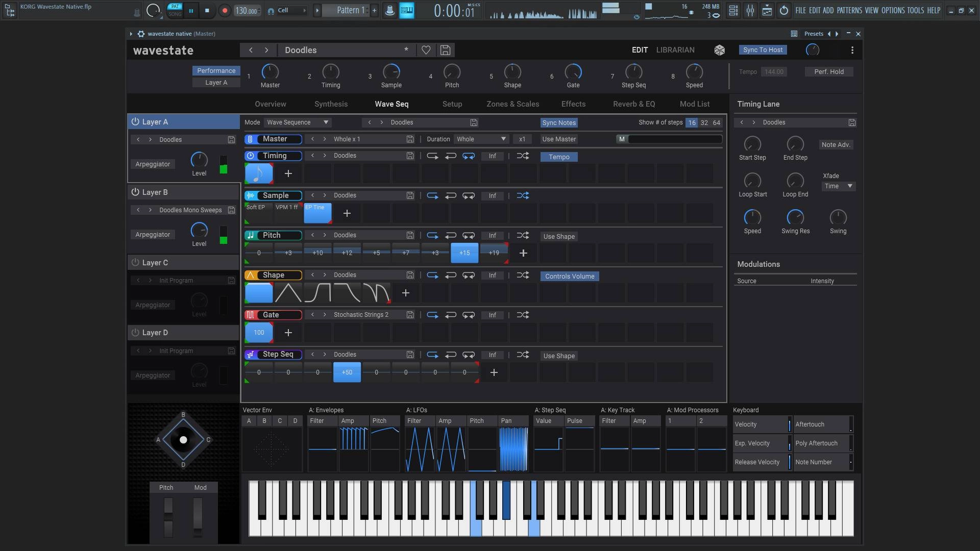The height and width of the screenshot is (551, 980).
Task: Enable Layer D power button
Action: pyautogui.click(x=135, y=333)
